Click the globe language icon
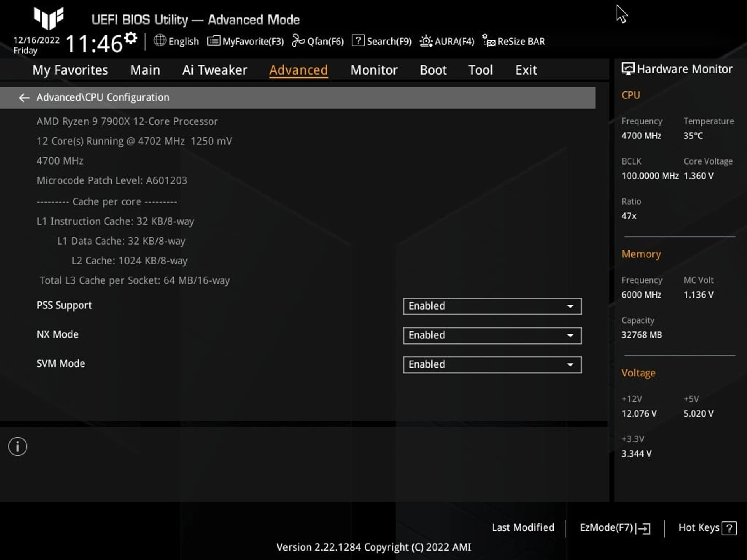The image size is (747, 560). click(160, 40)
